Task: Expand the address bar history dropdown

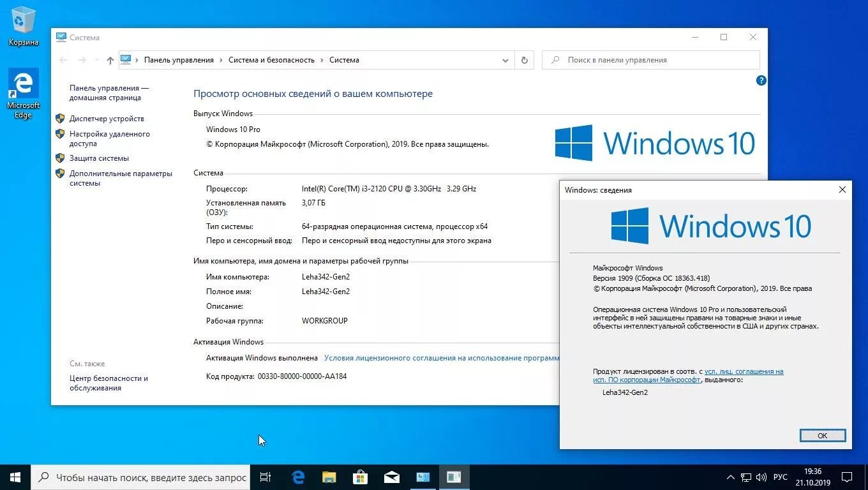Action: [505, 60]
